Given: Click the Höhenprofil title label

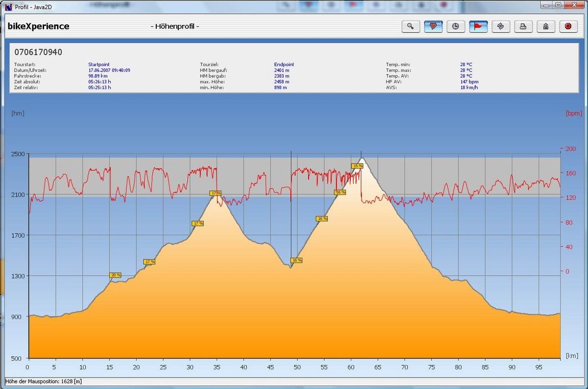Looking at the screenshot, I should (174, 26).
